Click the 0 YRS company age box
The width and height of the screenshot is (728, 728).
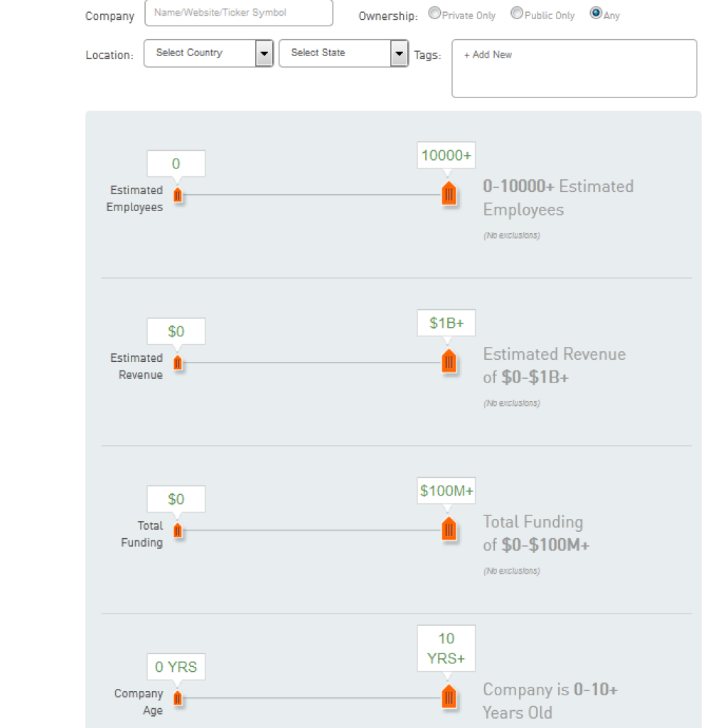coord(176,667)
